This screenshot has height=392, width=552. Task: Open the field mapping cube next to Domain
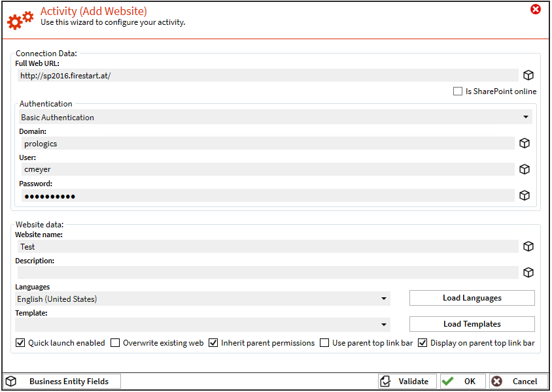point(525,143)
